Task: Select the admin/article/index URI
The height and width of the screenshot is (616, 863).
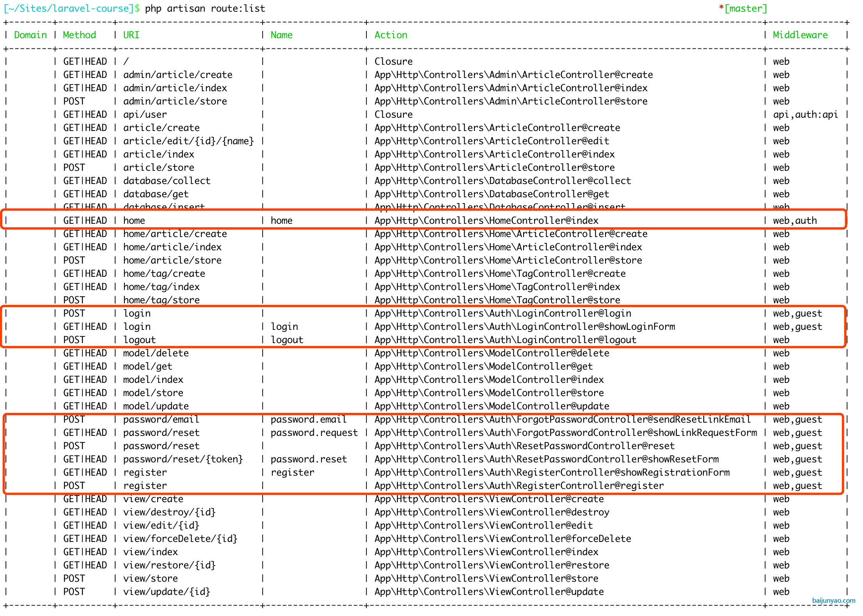Action: click(175, 88)
